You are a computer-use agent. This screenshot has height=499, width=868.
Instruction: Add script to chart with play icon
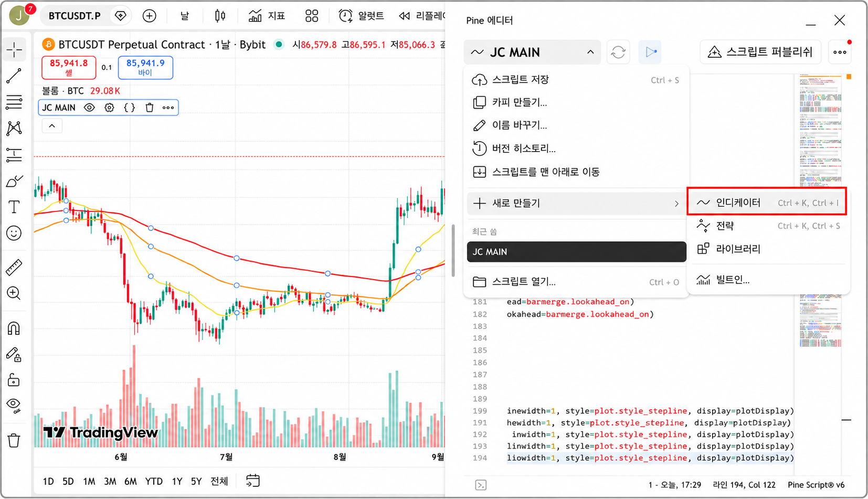point(651,52)
